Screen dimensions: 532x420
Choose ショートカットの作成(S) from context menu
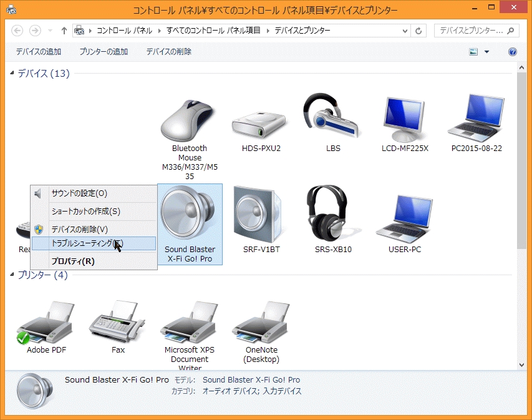point(94,211)
